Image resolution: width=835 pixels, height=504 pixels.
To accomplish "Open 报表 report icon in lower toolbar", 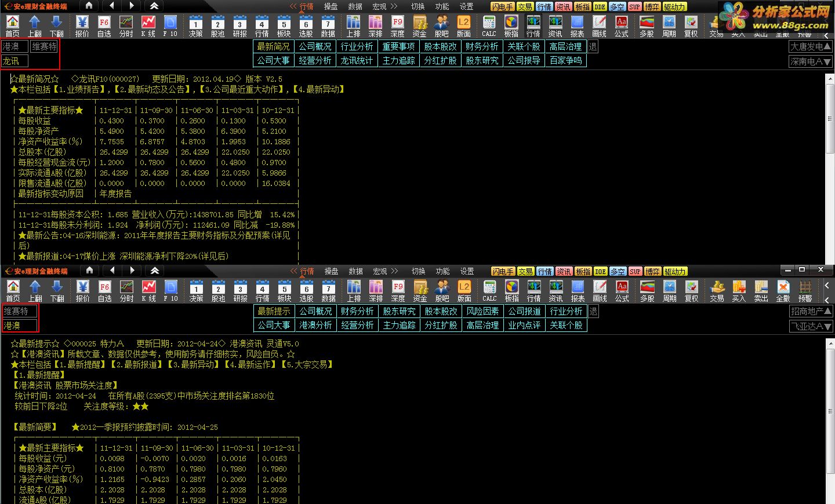I will click(578, 291).
